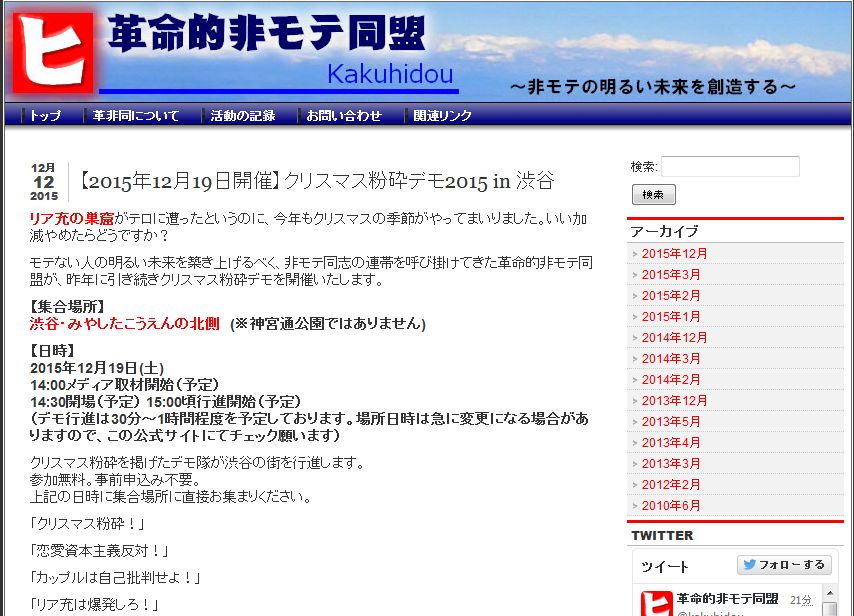Follow the red リア充の巣窟 link
This screenshot has height=616, width=854.
71,218
